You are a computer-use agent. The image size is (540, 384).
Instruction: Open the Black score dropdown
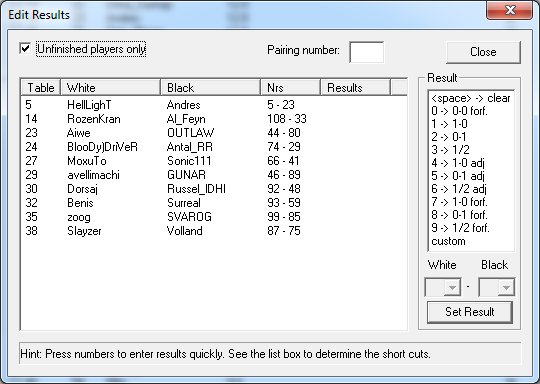(497, 287)
